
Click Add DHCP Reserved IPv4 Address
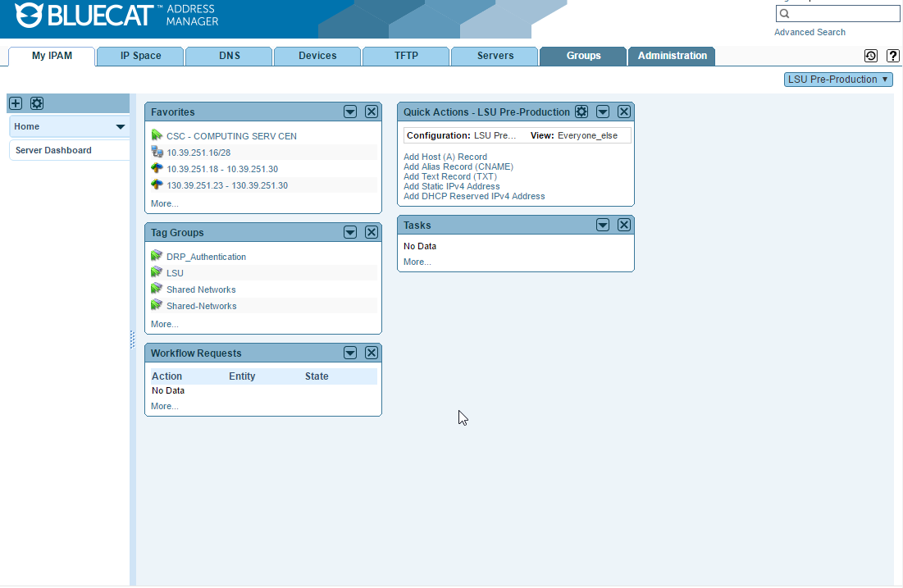(x=474, y=196)
